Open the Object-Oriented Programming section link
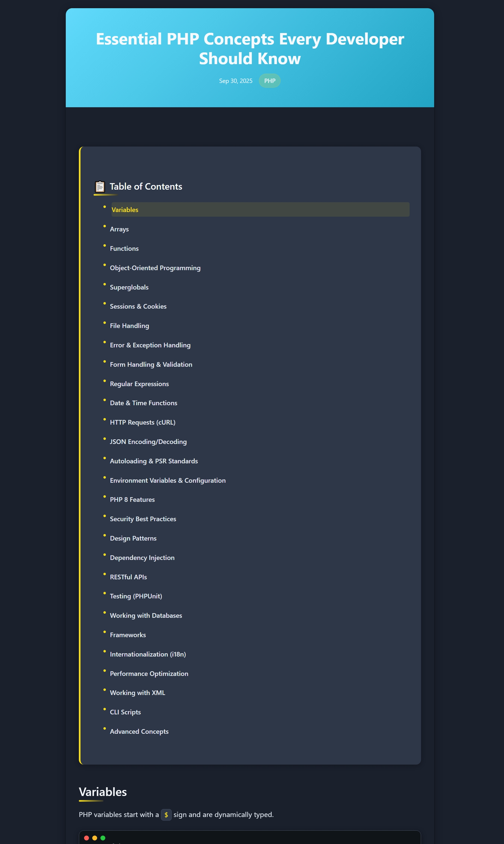The width and height of the screenshot is (504, 844). [x=155, y=268]
